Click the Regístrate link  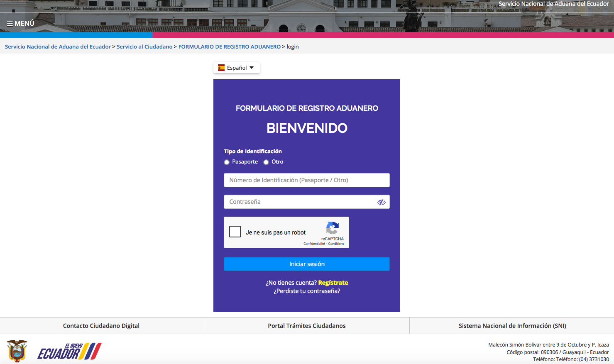(333, 283)
